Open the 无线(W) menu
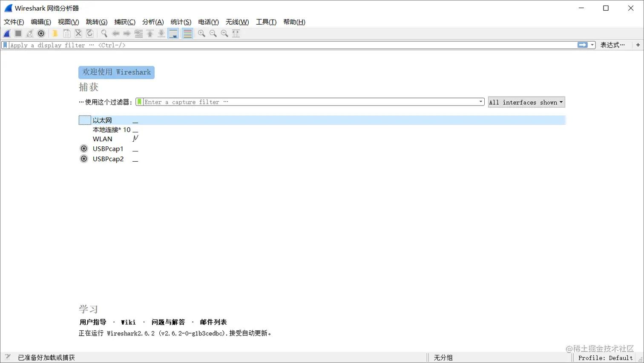Image resolution: width=644 pixels, height=363 pixels. coord(237,22)
